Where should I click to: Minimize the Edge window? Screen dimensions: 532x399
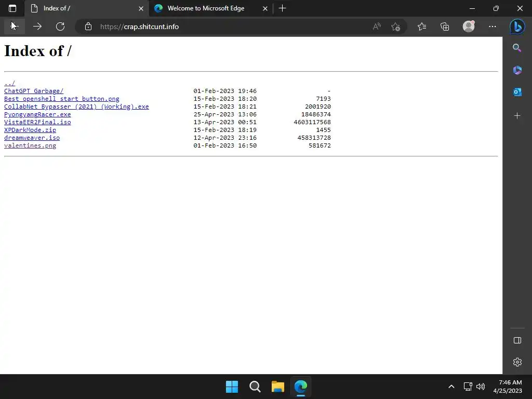[x=472, y=8]
